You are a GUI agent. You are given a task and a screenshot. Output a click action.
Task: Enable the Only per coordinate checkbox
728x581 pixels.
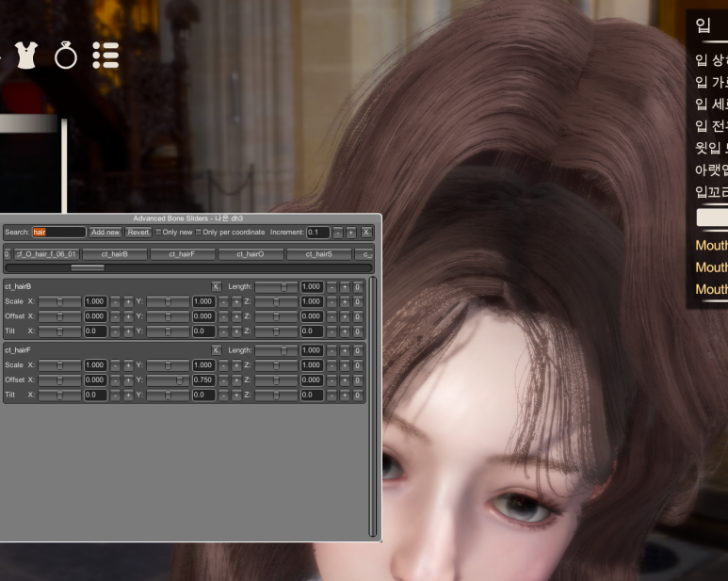point(200,232)
